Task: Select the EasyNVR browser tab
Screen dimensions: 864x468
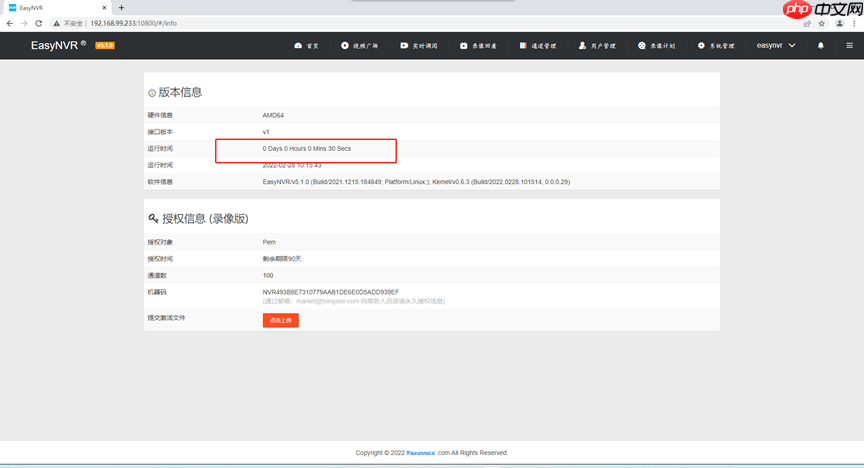Action: pyautogui.click(x=55, y=8)
